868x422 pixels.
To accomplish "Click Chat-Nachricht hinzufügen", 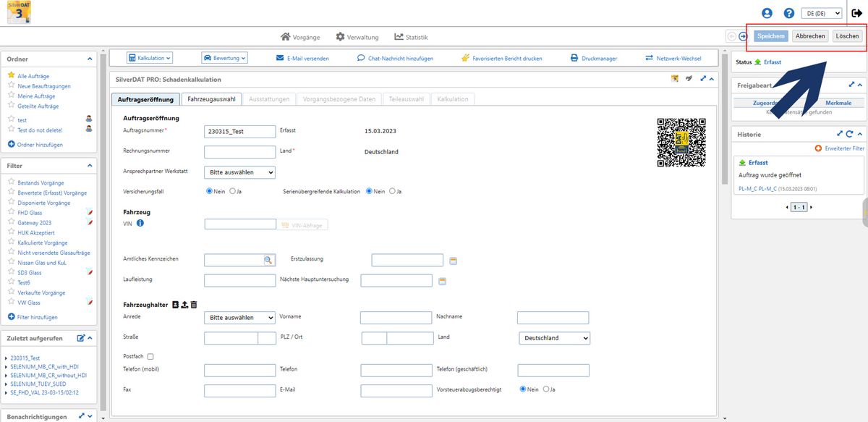I will tap(395, 58).
